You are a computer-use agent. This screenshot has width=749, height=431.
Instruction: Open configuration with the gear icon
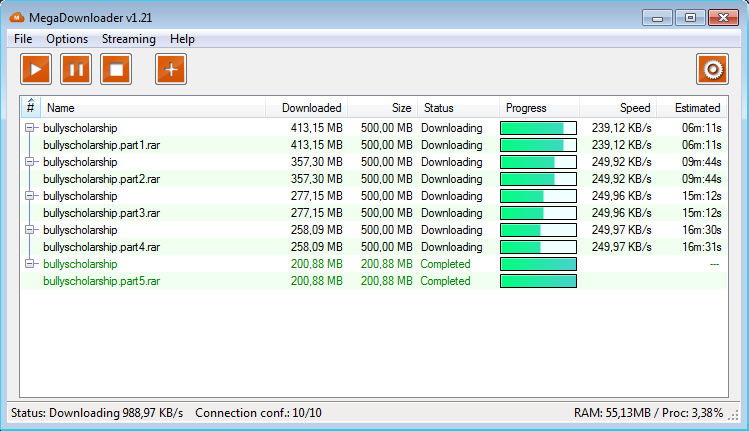click(712, 69)
